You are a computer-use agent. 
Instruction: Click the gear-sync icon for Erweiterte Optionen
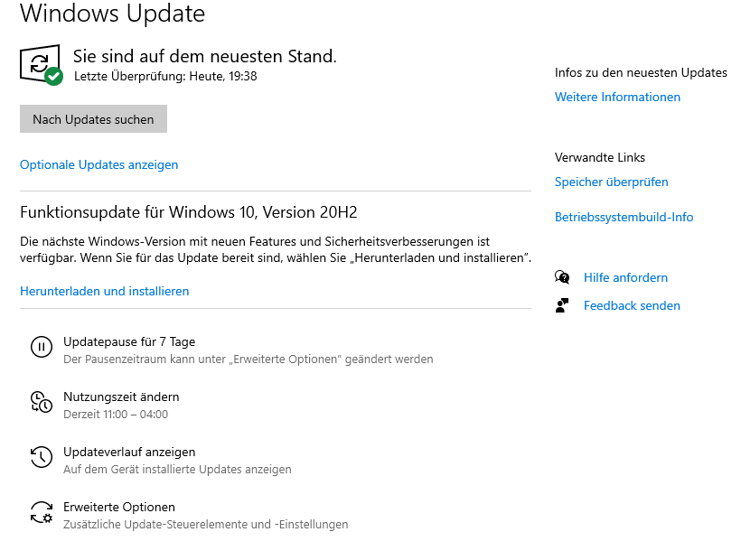pyautogui.click(x=42, y=512)
